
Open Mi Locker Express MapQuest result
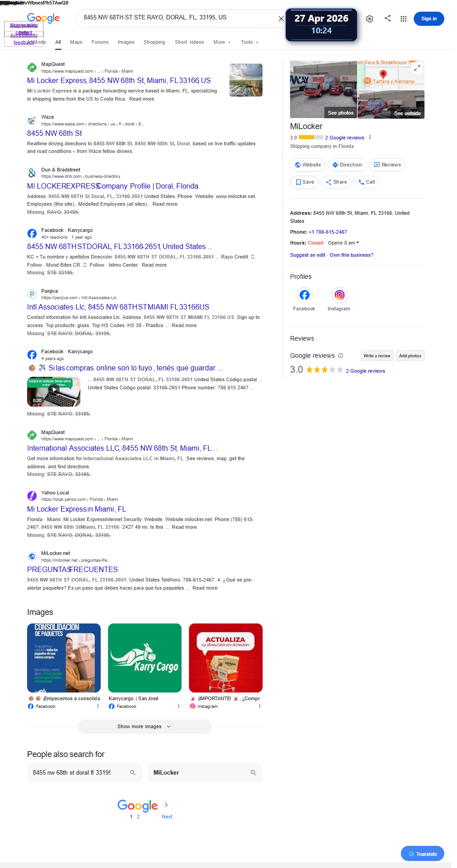119,80
